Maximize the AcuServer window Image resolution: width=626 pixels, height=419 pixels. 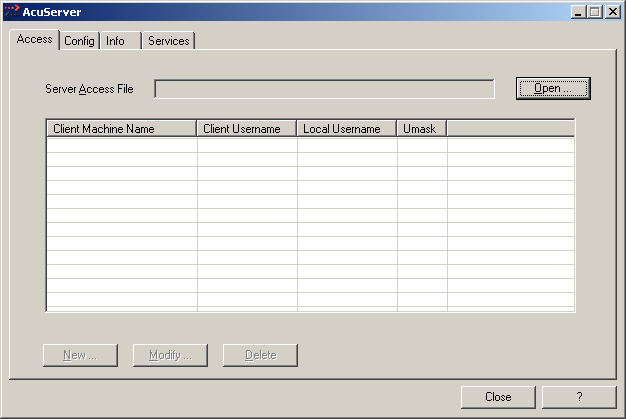click(x=594, y=12)
